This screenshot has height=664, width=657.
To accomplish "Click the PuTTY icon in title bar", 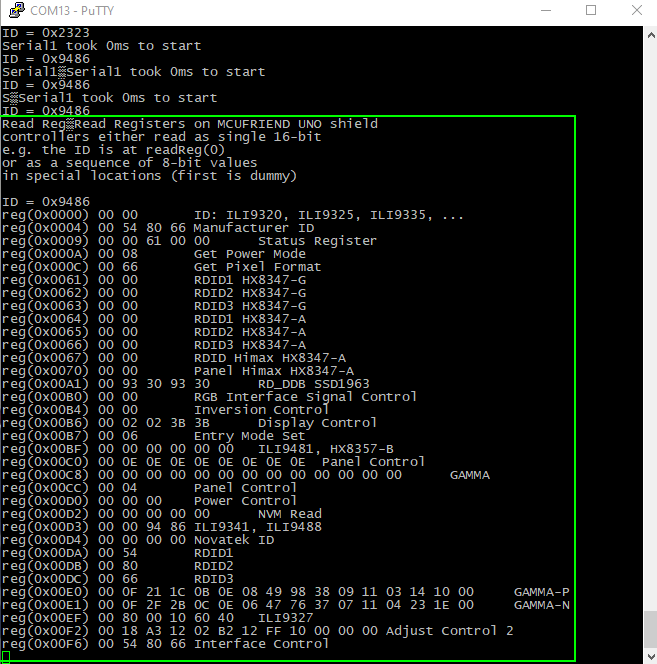I will [17, 10].
